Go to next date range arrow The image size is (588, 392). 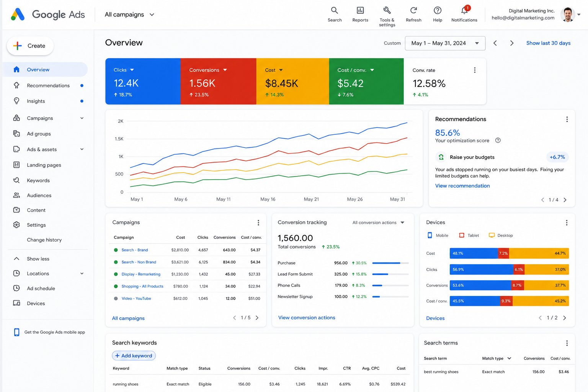pos(512,43)
